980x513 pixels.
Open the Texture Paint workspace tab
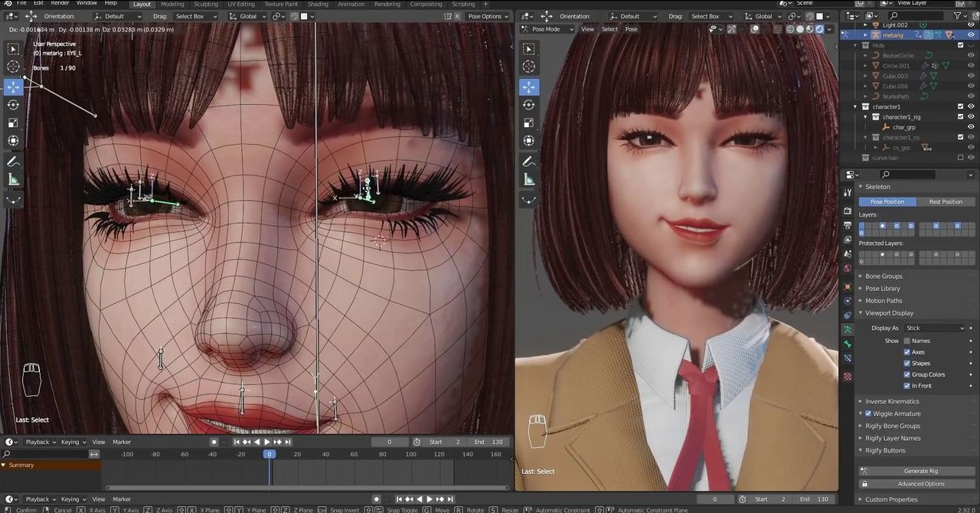click(281, 4)
